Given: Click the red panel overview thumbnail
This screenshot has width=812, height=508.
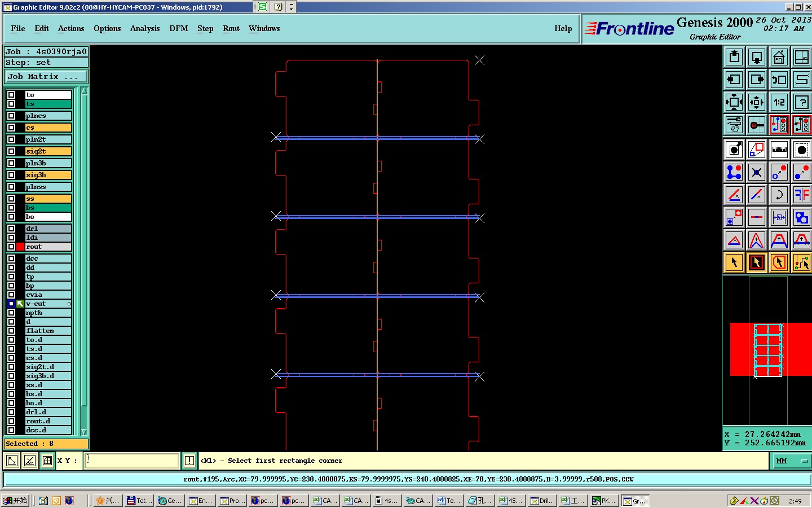Looking at the screenshot, I should pyautogui.click(x=770, y=350).
